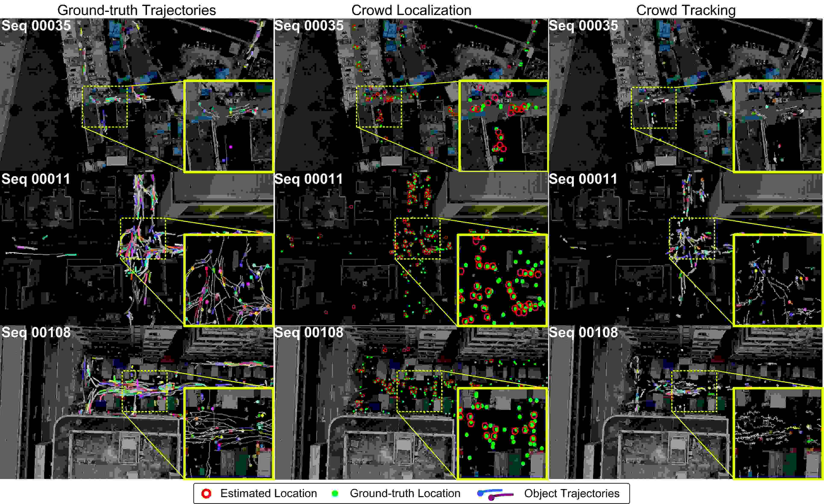This screenshot has width=824, height=504.
Task: Click dashed region in Seq 00011 ground-truth panel
Action: point(143,238)
